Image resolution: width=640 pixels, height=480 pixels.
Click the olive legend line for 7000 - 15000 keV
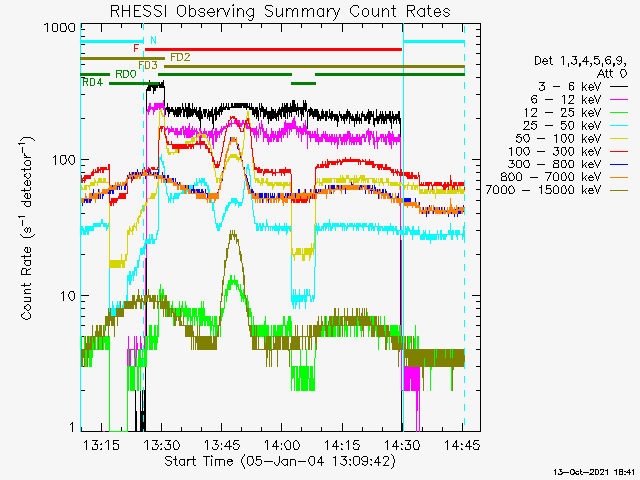tap(619, 190)
